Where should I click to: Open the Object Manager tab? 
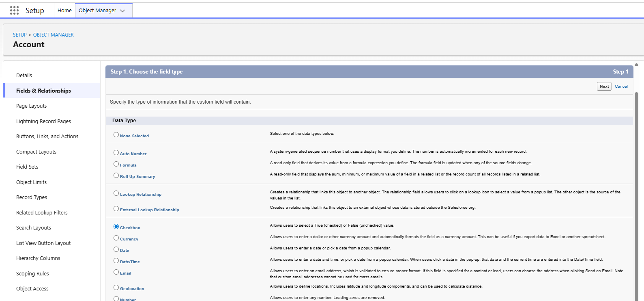tap(97, 11)
